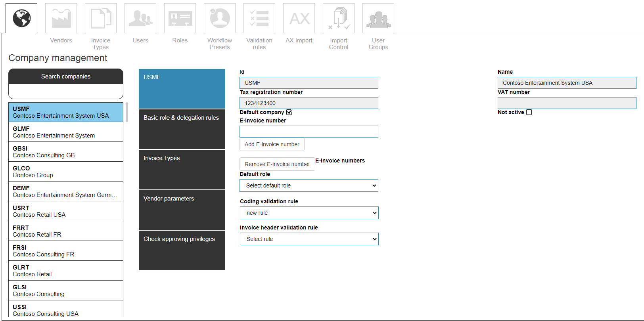Click the VAT number field

click(567, 103)
